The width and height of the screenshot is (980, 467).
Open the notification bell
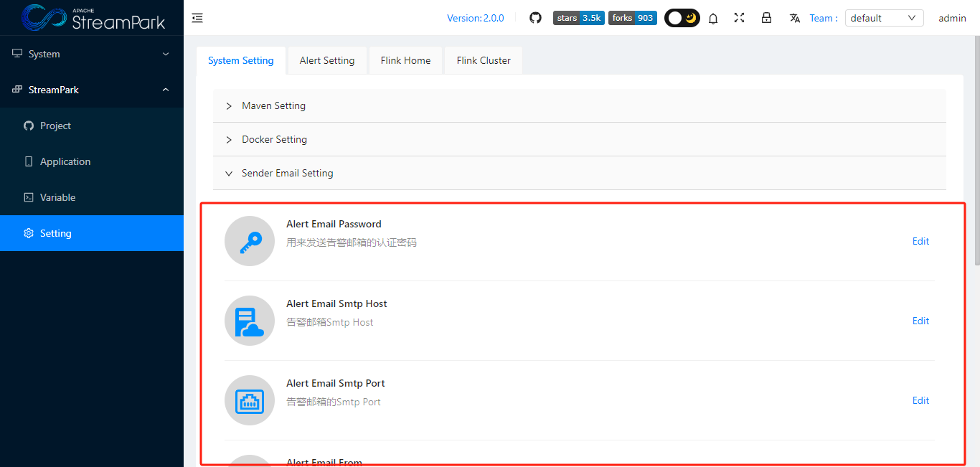click(713, 18)
